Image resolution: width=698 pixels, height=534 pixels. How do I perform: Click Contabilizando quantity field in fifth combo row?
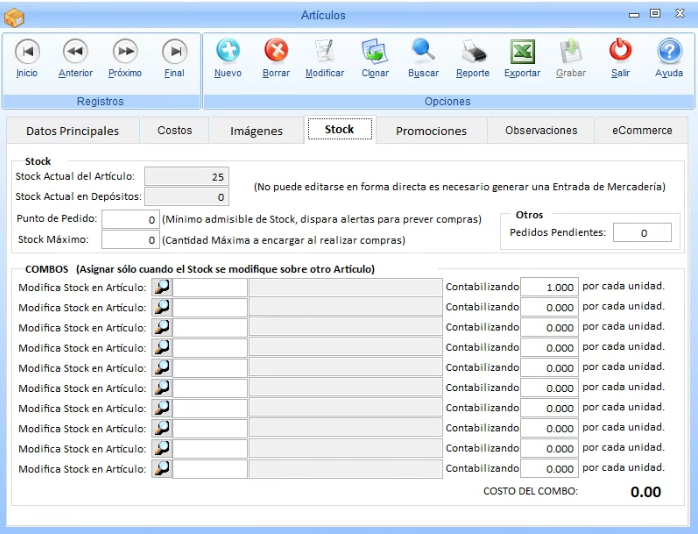coord(549,368)
